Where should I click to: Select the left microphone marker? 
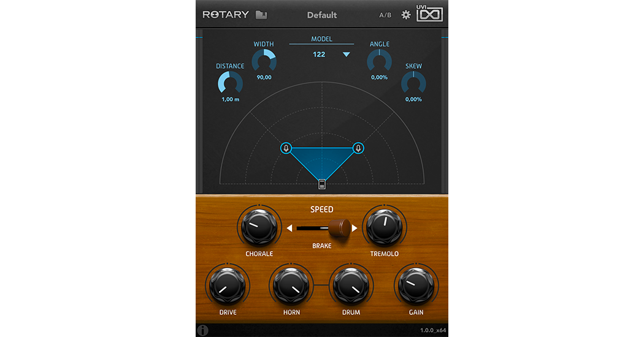click(286, 148)
